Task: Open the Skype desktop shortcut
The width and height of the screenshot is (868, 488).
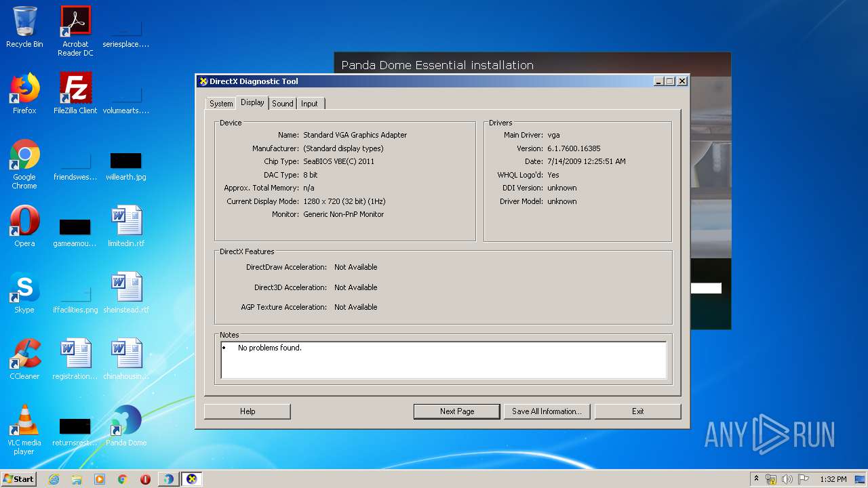Action: (x=24, y=293)
